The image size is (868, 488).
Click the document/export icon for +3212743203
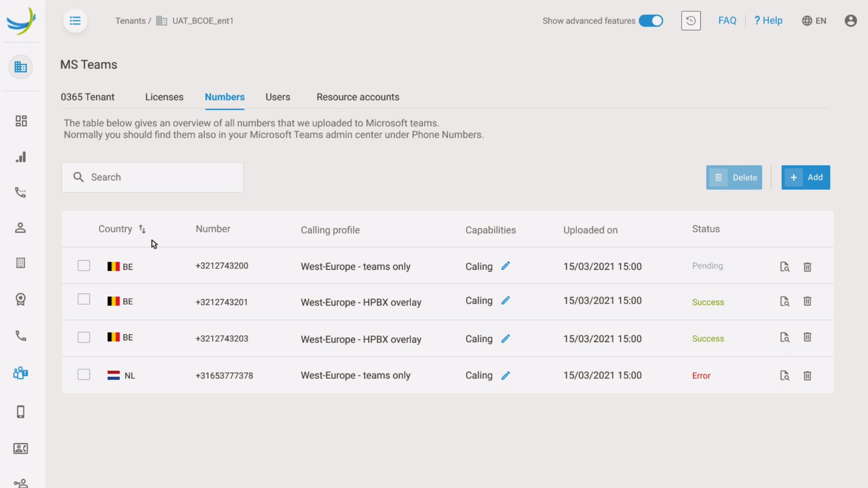(x=784, y=338)
